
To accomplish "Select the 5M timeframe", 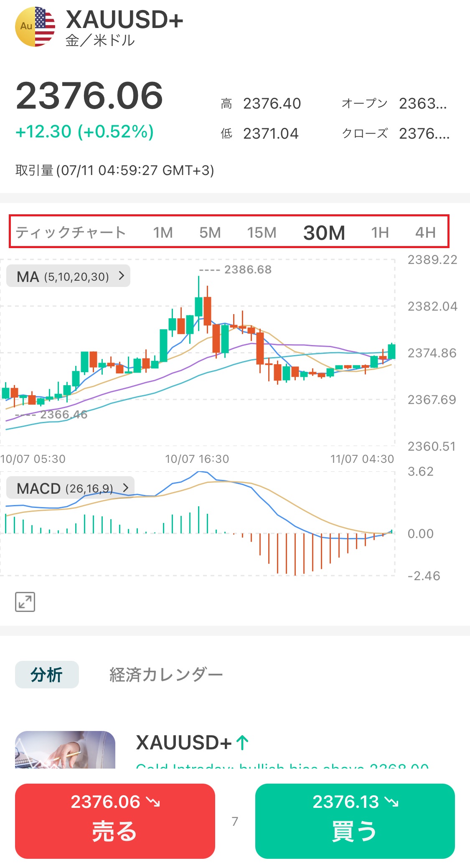I will pyautogui.click(x=210, y=232).
